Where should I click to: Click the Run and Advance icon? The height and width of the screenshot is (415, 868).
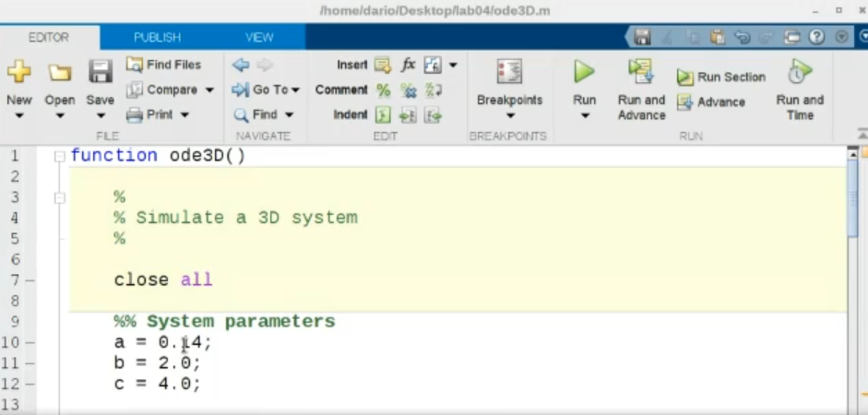coord(641,72)
